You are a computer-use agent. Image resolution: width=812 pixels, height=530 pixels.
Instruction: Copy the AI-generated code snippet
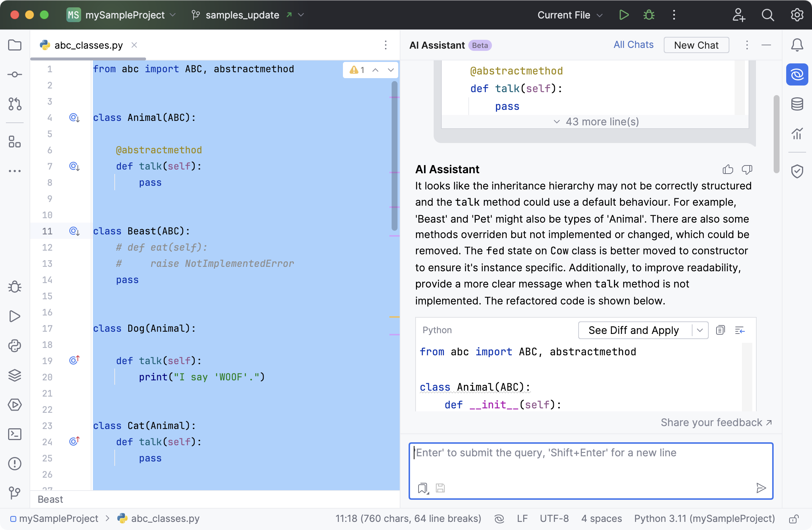click(x=721, y=330)
